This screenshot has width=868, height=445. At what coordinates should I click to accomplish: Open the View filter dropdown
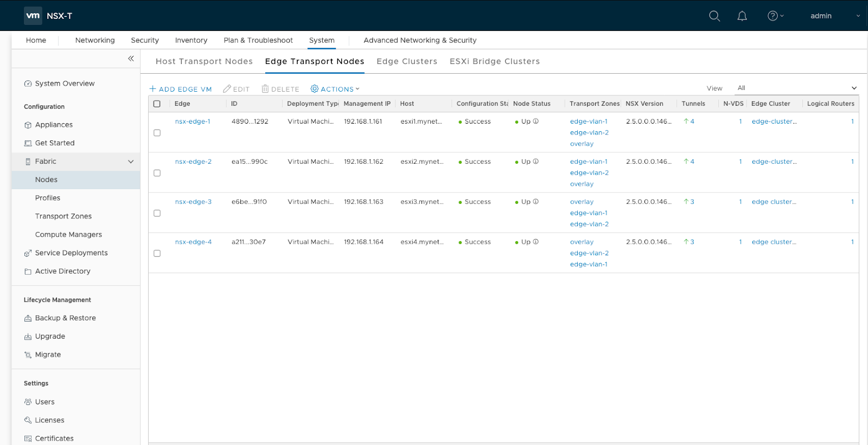coord(796,88)
